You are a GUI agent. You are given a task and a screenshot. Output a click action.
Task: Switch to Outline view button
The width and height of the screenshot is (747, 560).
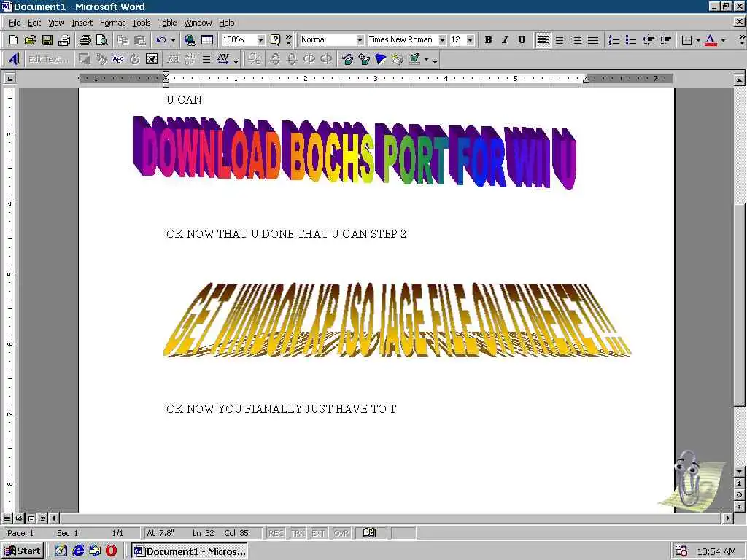[x=42, y=518]
